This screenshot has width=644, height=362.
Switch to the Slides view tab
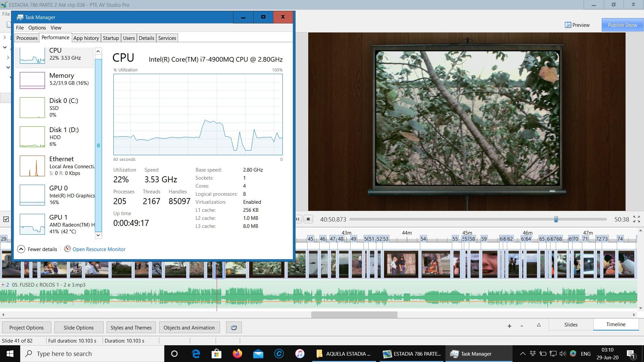pos(571,324)
